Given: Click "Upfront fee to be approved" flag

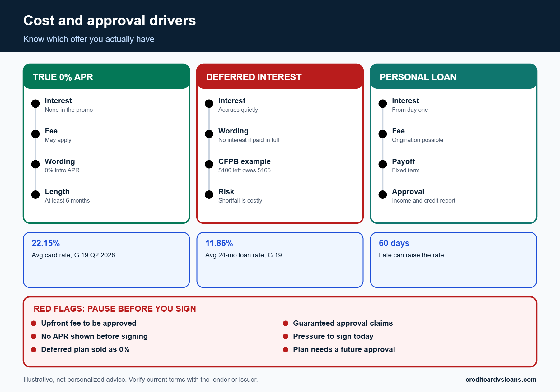Looking at the screenshot, I should pyautogui.click(x=89, y=323).
